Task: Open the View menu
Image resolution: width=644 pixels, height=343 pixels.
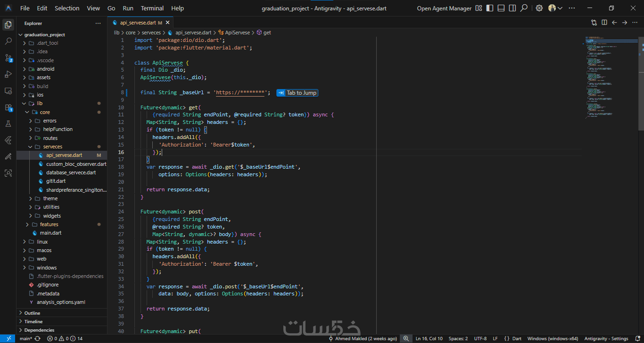Action: 93,8
